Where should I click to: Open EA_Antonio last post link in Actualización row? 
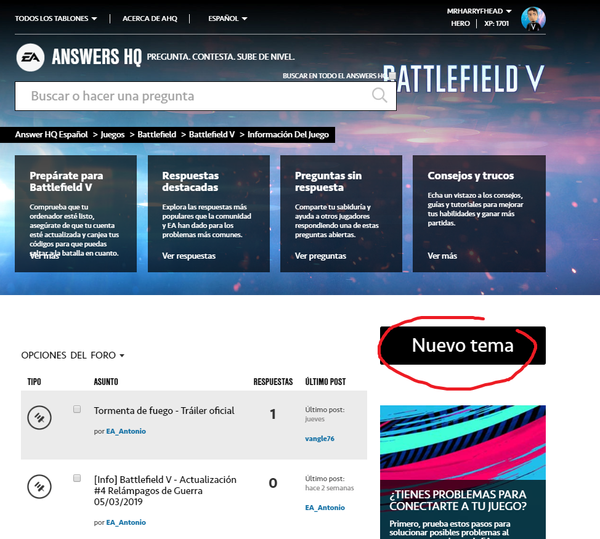pos(325,508)
